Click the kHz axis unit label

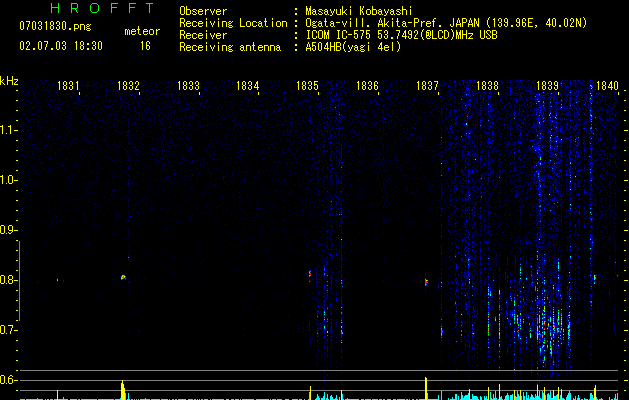9,81
